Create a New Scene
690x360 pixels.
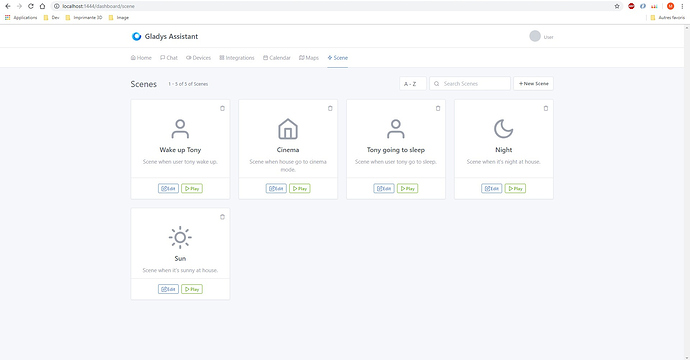click(533, 84)
